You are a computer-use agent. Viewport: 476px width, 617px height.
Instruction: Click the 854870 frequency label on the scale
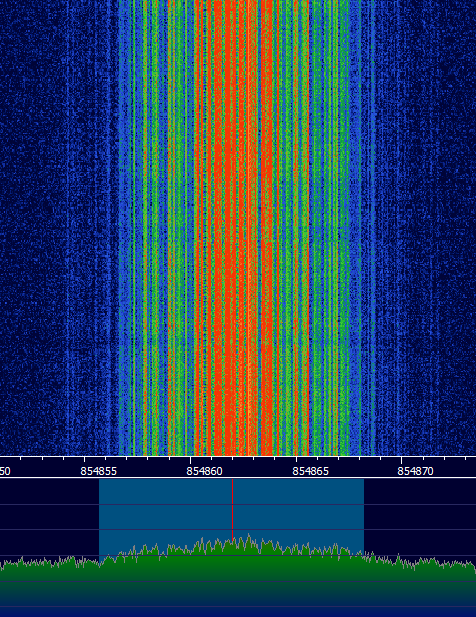point(415,471)
